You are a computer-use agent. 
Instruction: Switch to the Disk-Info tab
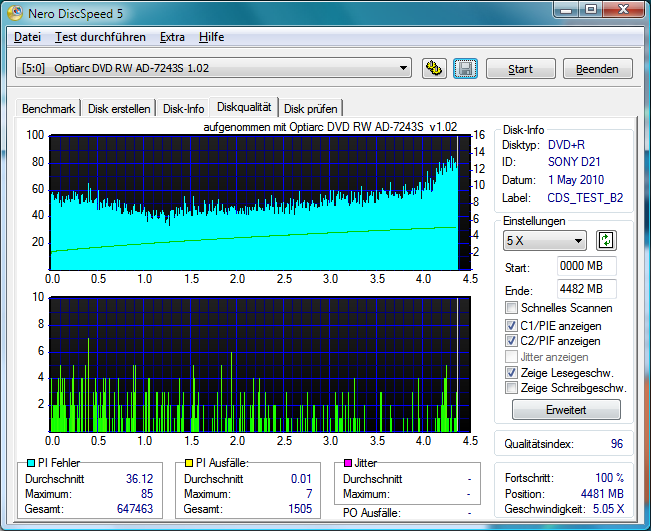pyautogui.click(x=183, y=108)
